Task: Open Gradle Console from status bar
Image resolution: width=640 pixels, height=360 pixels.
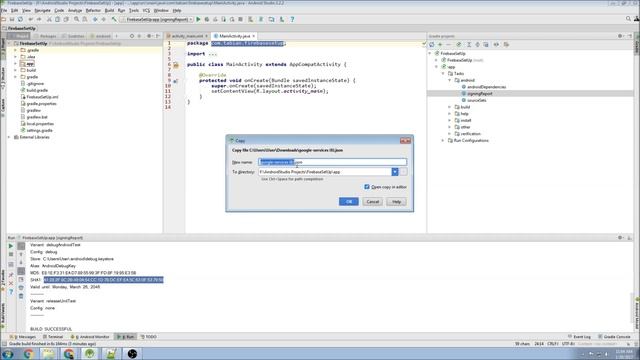Action: click(614, 337)
